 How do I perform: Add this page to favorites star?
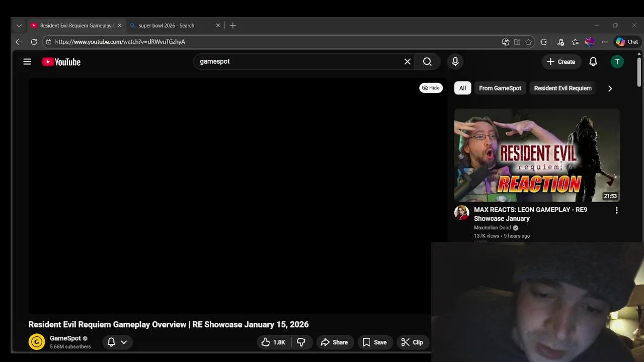coord(529,42)
